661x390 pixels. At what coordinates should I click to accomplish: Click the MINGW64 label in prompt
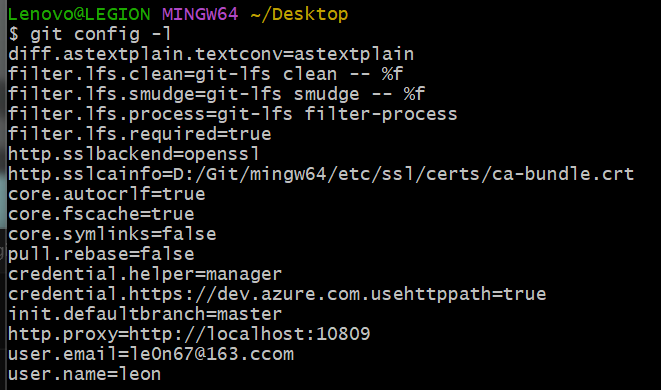200,14
